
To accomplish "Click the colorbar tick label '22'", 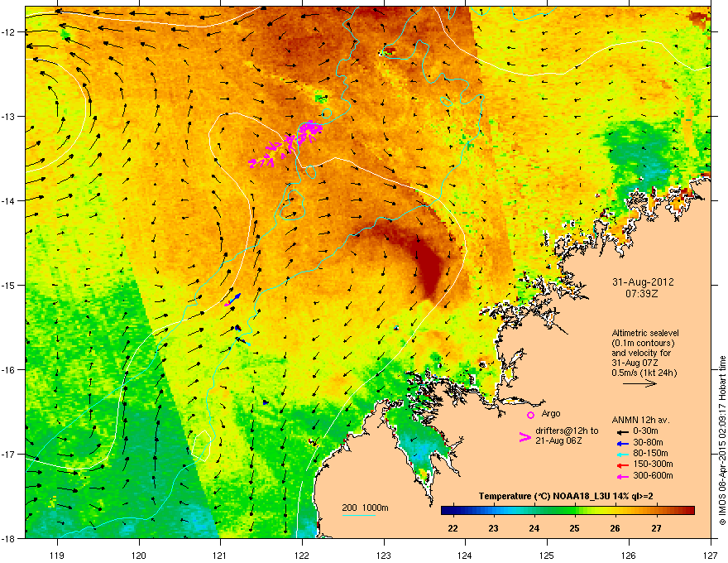I will coord(453,528).
